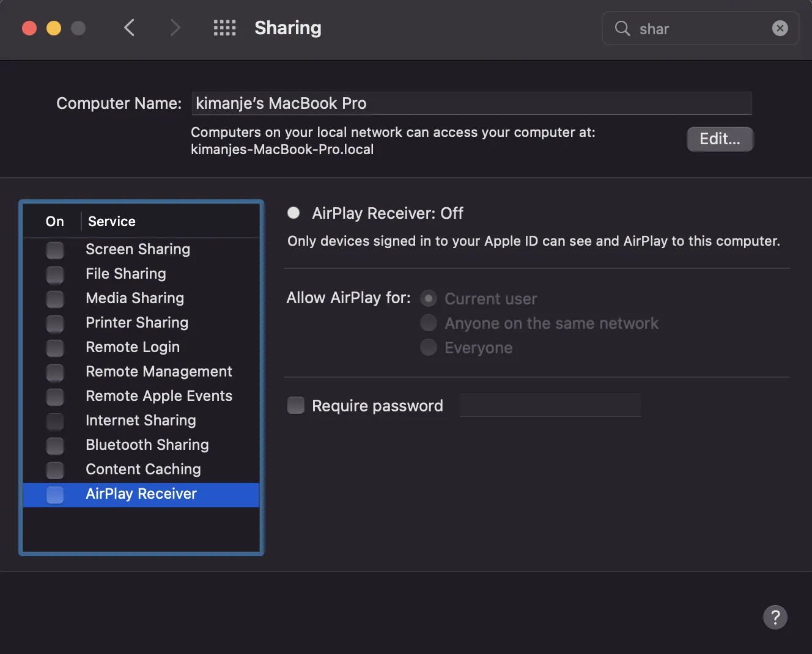Select Remote Apple Events service row
The image size is (812, 654).
141,396
